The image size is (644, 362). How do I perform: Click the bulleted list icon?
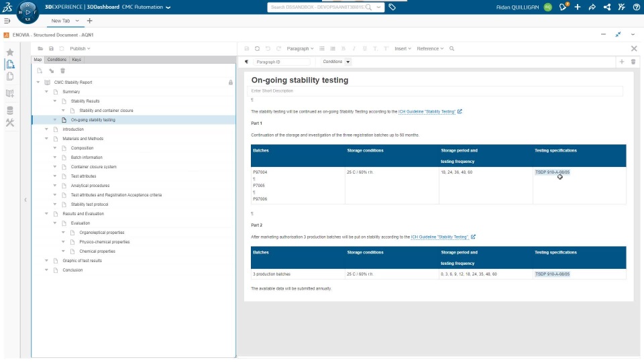322,48
